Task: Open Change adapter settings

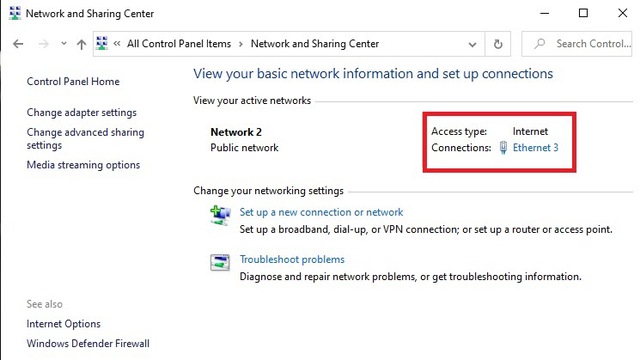Action: pos(82,113)
